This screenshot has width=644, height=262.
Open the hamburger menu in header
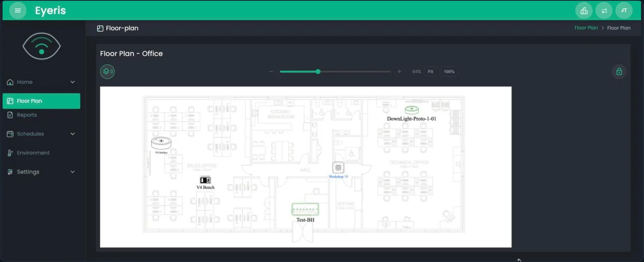tap(18, 10)
